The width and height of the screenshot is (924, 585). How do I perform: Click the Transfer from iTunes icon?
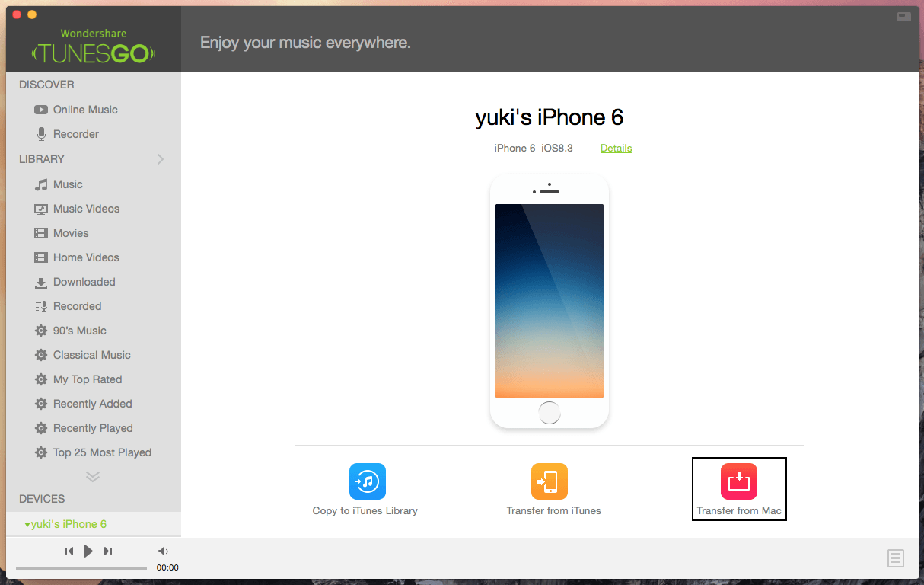tap(549, 481)
